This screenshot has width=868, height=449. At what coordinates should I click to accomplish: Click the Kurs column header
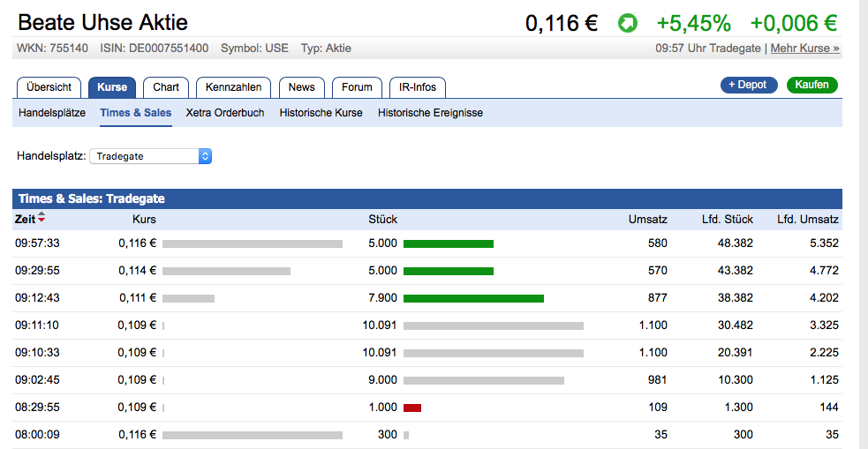click(145, 219)
